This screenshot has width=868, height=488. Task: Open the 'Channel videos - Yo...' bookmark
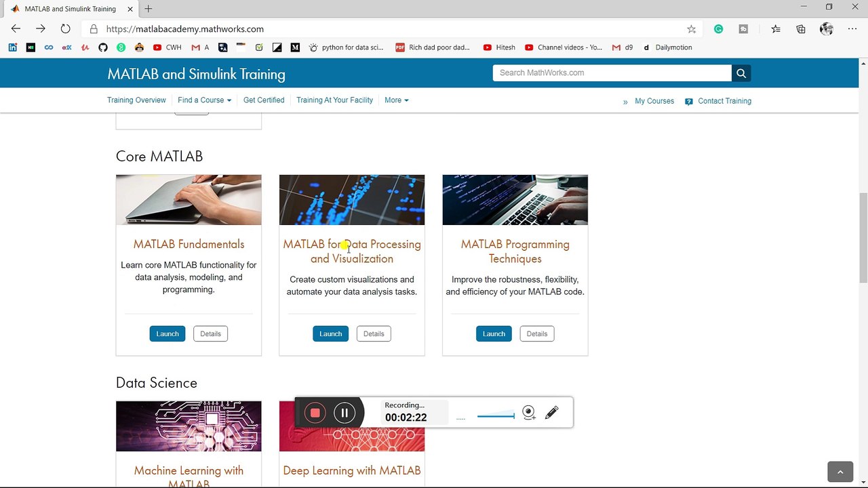[563, 47]
